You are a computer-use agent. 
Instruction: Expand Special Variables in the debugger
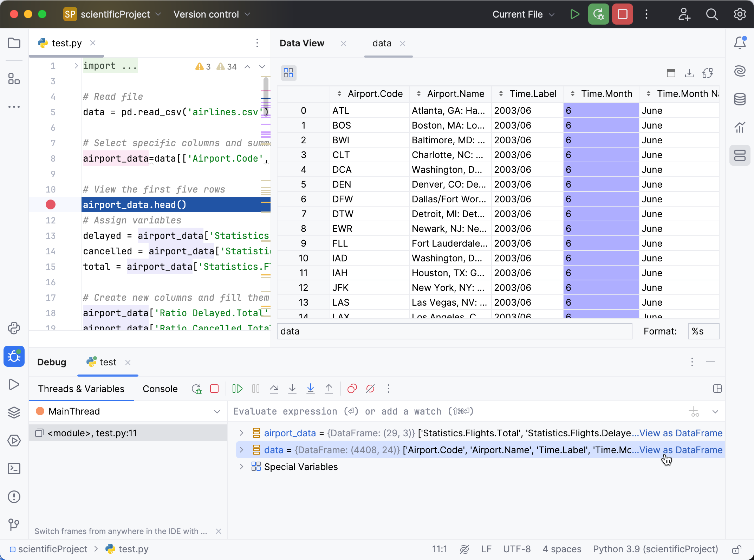pos(241,467)
